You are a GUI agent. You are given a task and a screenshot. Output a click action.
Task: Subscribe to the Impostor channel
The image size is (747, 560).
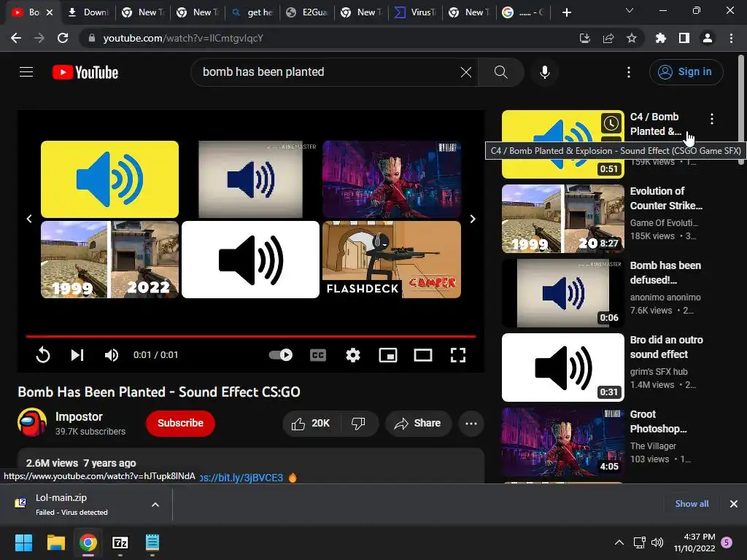181,423
